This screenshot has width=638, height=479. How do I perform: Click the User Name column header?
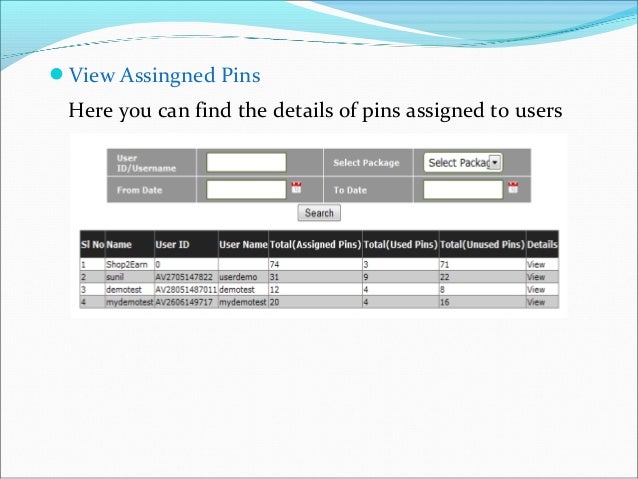(x=243, y=244)
